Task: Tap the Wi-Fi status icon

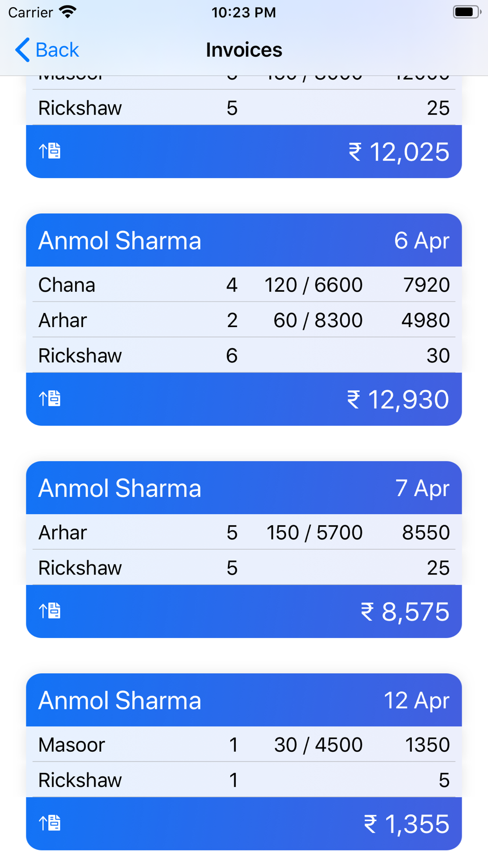Action: [68, 12]
